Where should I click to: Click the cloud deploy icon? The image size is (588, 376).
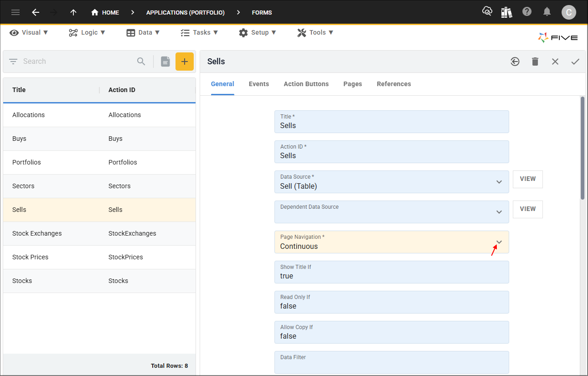[487, 12]
